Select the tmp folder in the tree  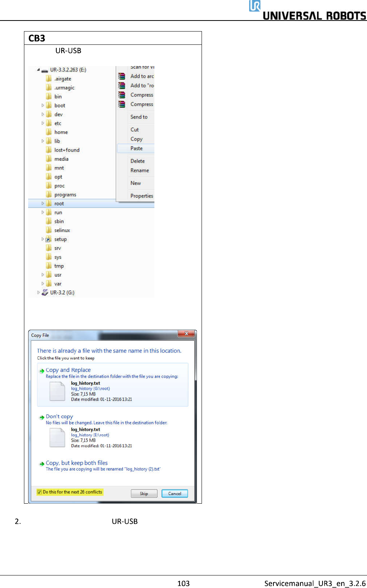59,266
